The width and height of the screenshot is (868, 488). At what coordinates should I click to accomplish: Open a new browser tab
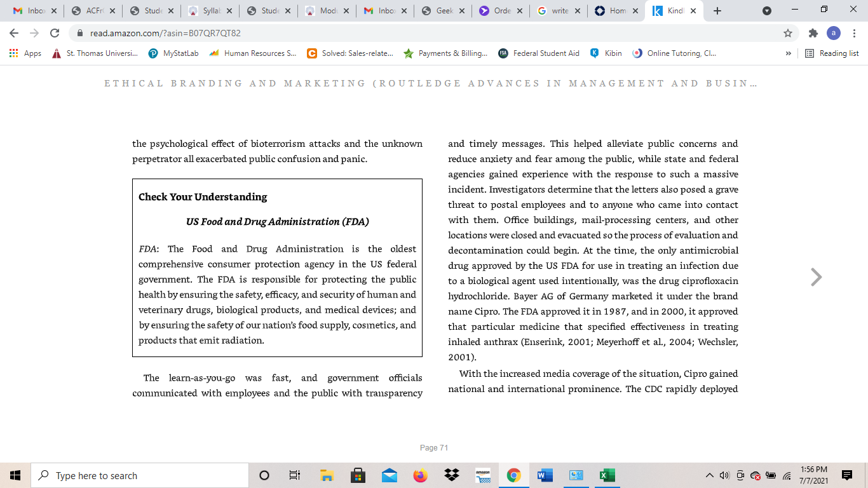717,11
